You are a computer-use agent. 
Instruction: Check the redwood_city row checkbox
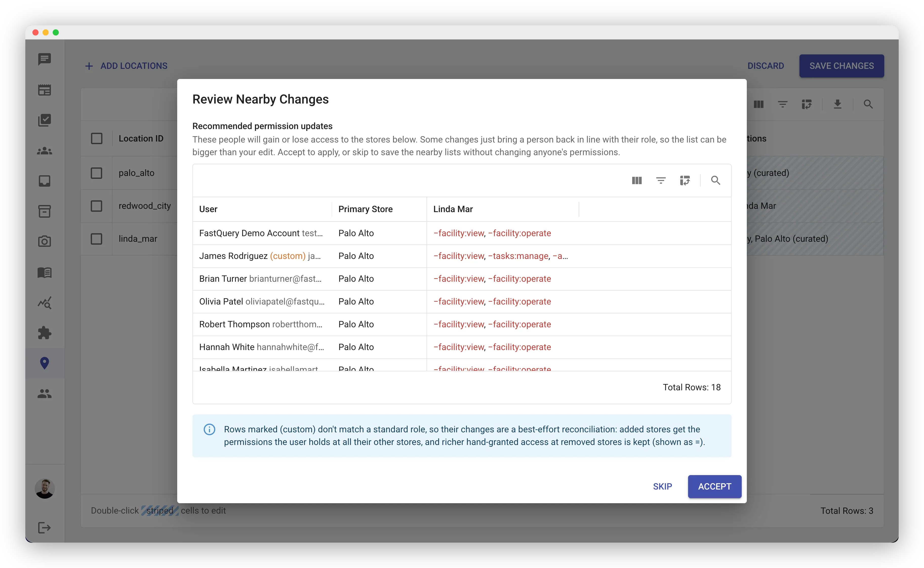pos(96,206)
